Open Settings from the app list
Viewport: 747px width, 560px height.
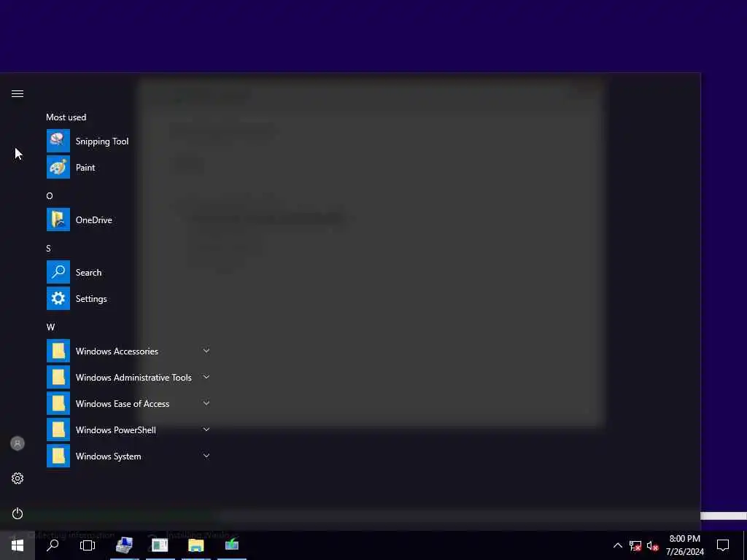pyautogui.click(x=128, y=298)
